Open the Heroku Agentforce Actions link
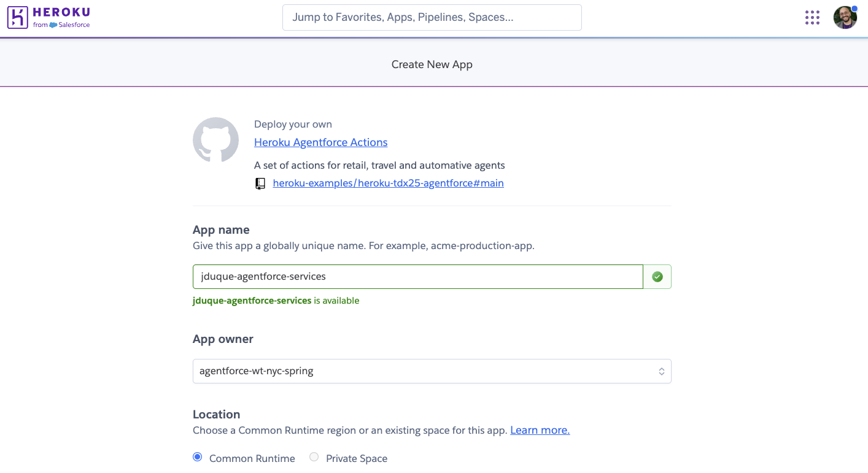868x473 pixels. (320, 142)
